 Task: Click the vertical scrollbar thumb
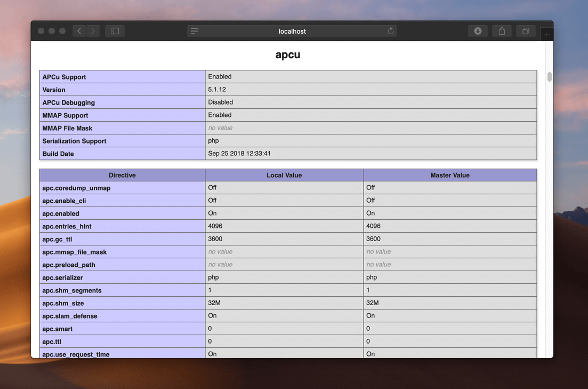point(550,77)
